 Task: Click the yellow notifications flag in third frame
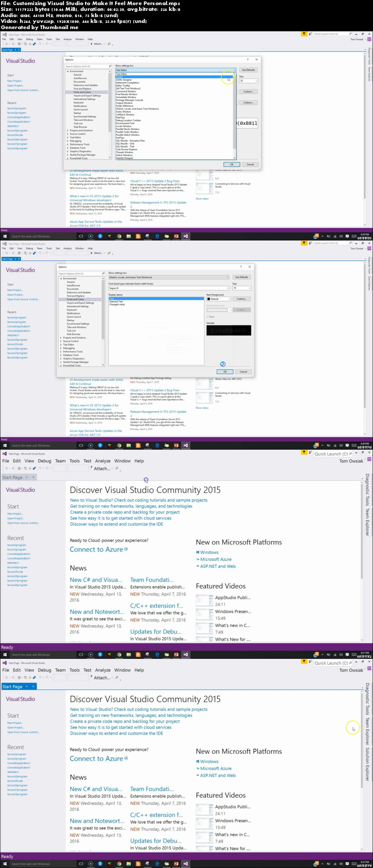304,453
